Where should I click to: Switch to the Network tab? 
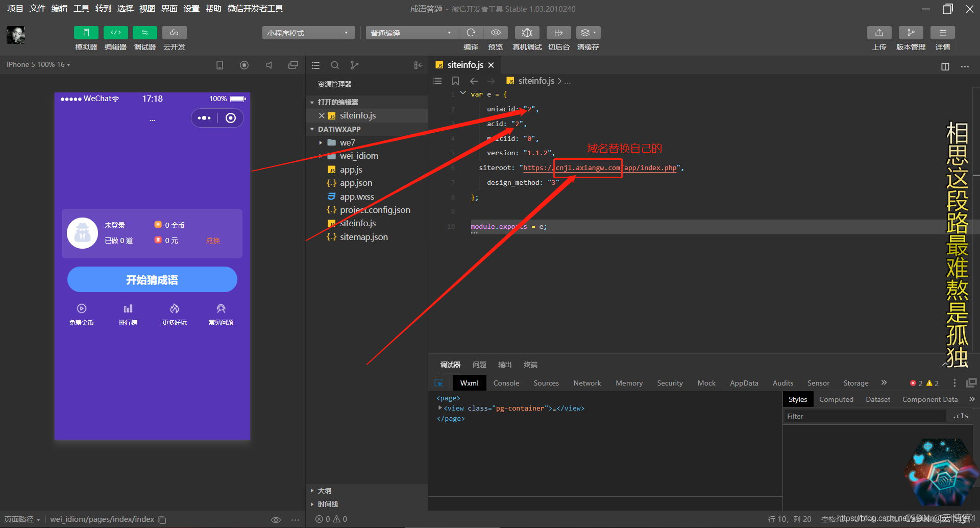[x=587, y=383]
